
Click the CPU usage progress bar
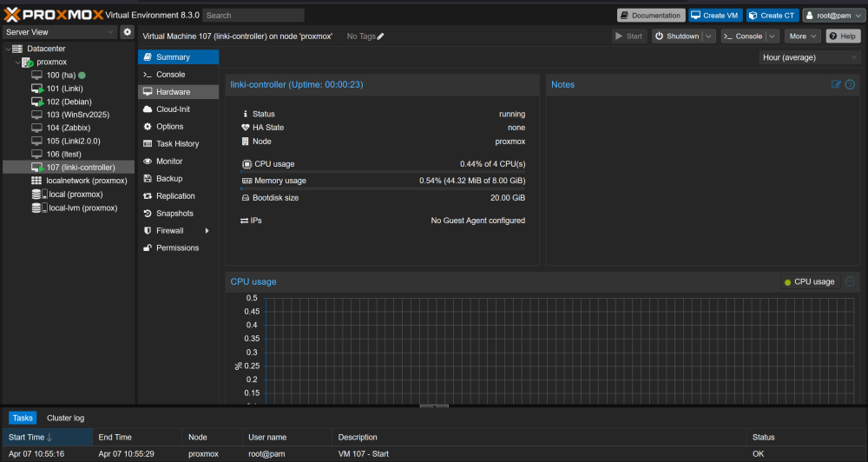click(x=383, y=172)
